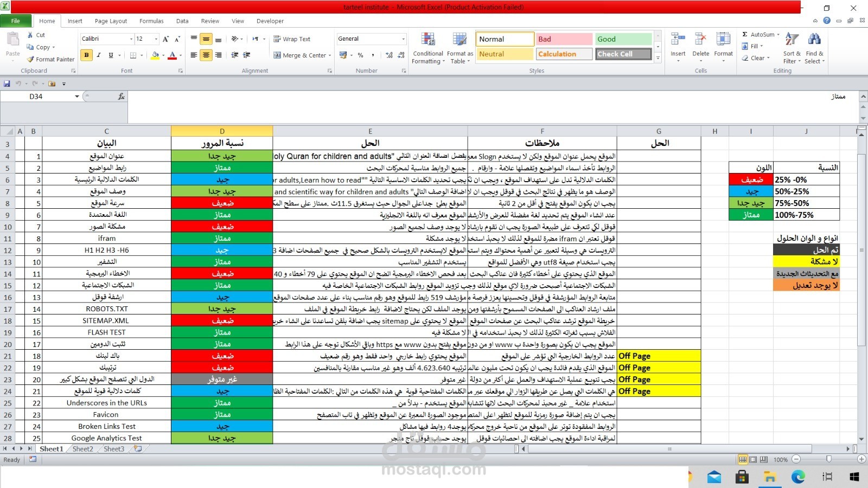Open Excel Help question mark icon
The height and width of the screenshot is (488, 868).
(x=827, y=21)
